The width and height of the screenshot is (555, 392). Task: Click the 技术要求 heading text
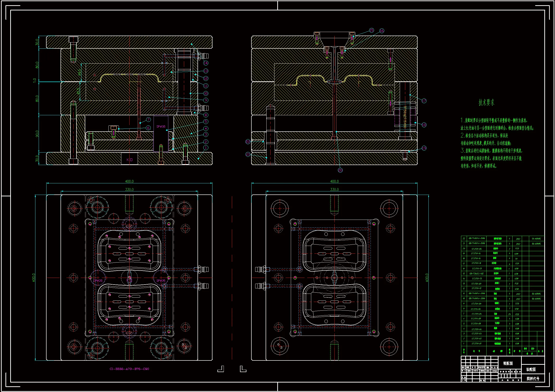486,103
